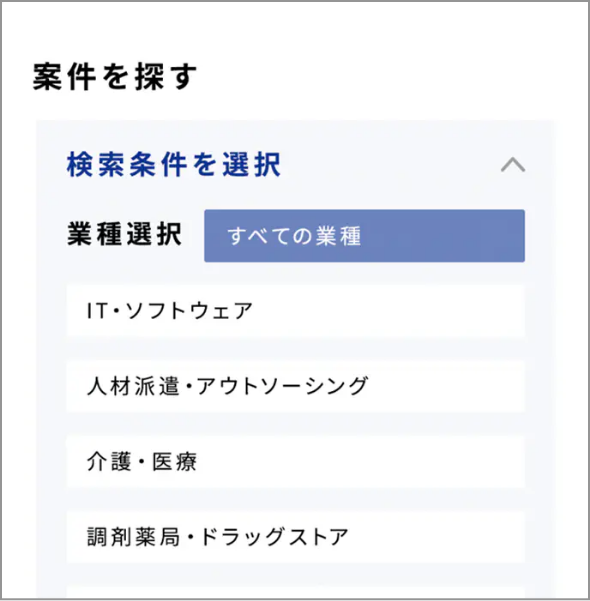The height and width of the screenshot is (601, 590).
Task: Click the 検索条件を選択 heading
Action: [174, 165]
